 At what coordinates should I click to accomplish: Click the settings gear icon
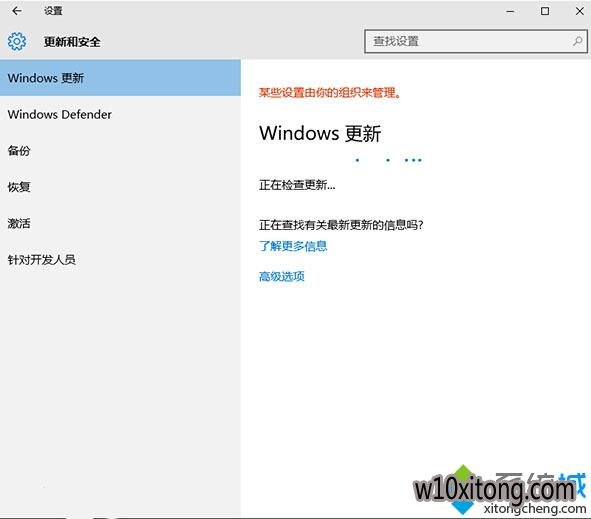point(17,41)
